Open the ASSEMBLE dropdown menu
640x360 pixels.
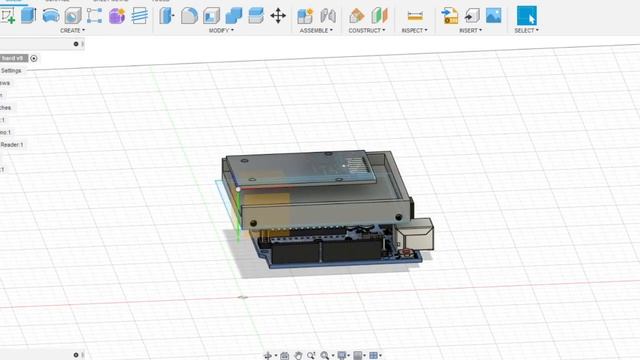click(316, 30)
